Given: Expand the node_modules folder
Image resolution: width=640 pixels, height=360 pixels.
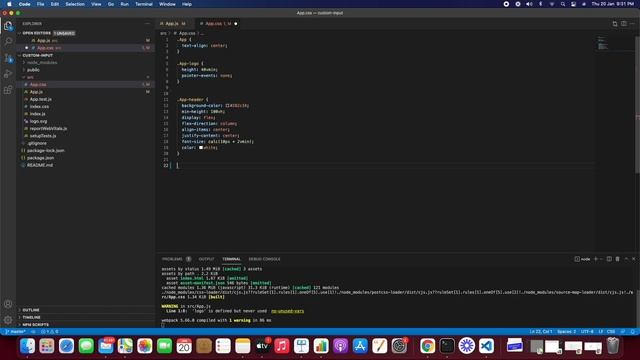Looking at the screenshot, I should click(x=42, y=62).
